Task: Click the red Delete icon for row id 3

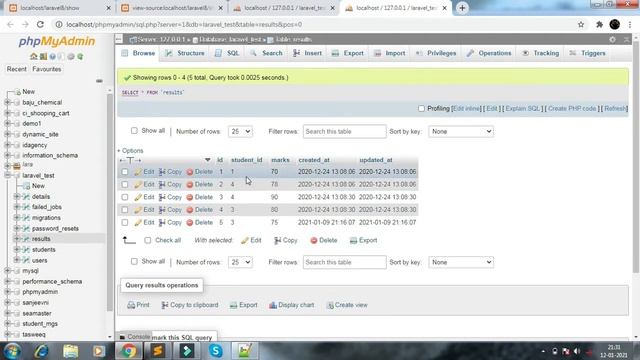Action: click(x=190, y=197)
